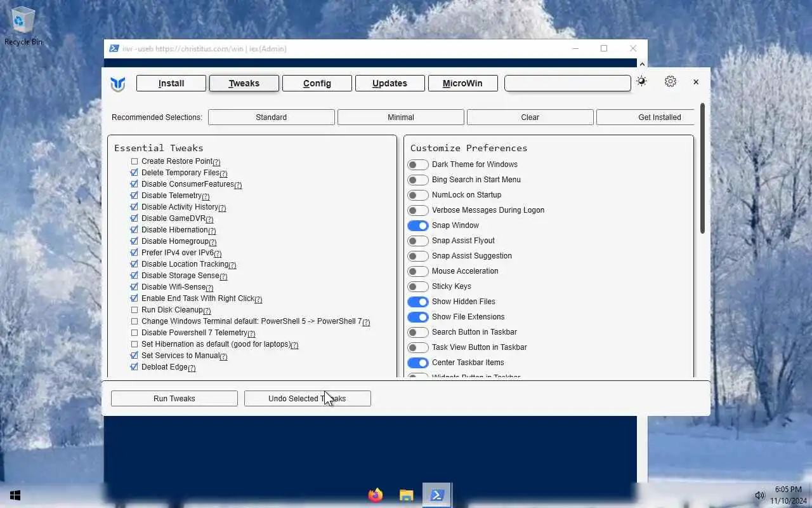The width and height of the screenshot is (812, 508).
Task: Click Run Tweaks button
Action: click(174, 399)
